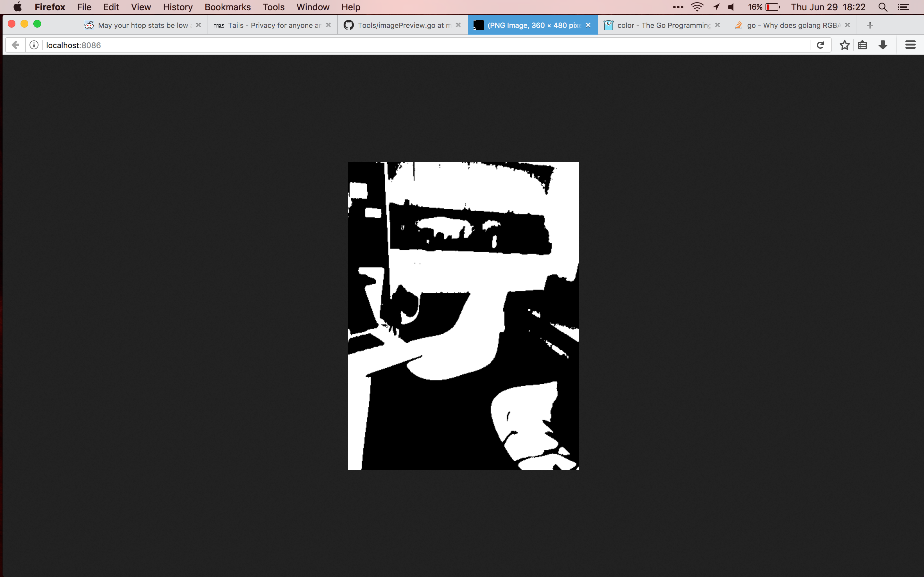The width and height of the screenshot is (924, 577).
Task: Click the reload page icon
Action: [820, 45]
